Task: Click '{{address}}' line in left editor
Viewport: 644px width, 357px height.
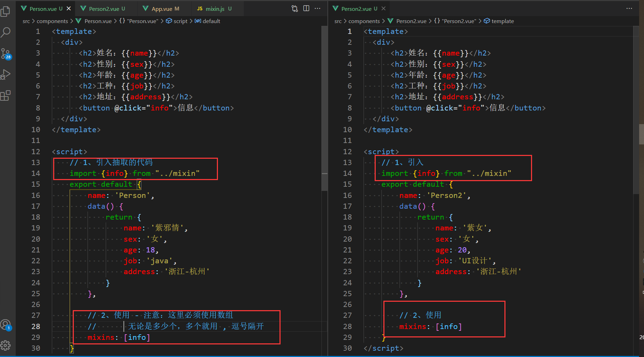Action: (x=136, y=97)
